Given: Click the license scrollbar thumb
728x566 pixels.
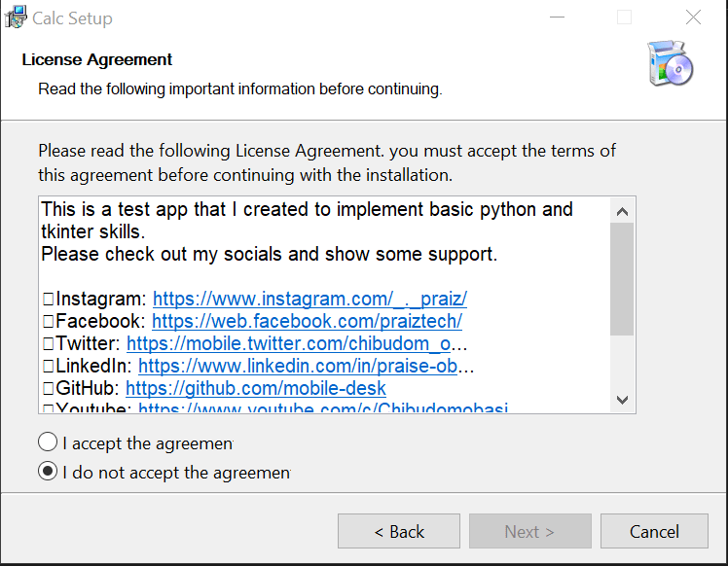Looking at the screenshot, I should [x=622, y=277].
